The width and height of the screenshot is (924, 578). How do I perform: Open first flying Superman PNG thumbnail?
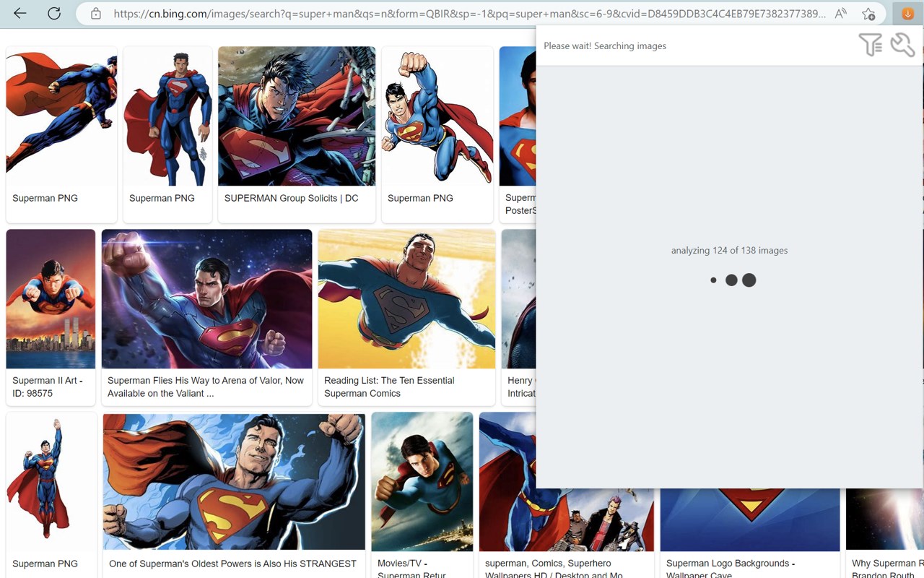[61, 116]
